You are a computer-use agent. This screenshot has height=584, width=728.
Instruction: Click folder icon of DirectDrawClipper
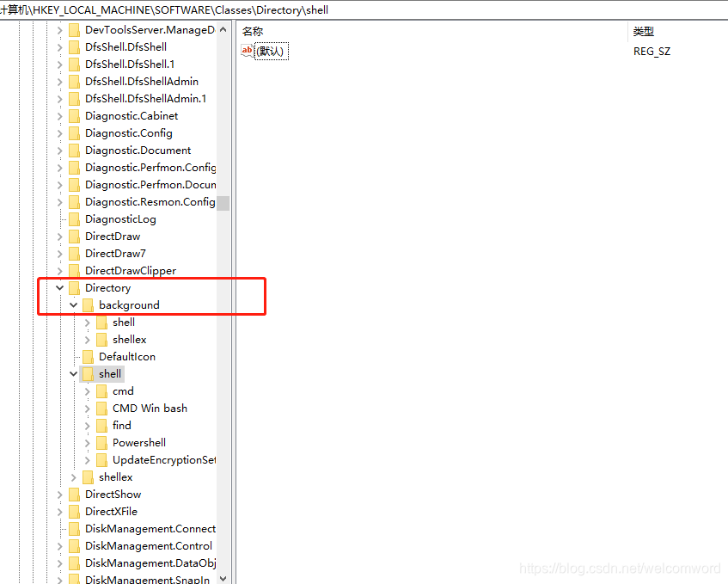tap(74, 271)
